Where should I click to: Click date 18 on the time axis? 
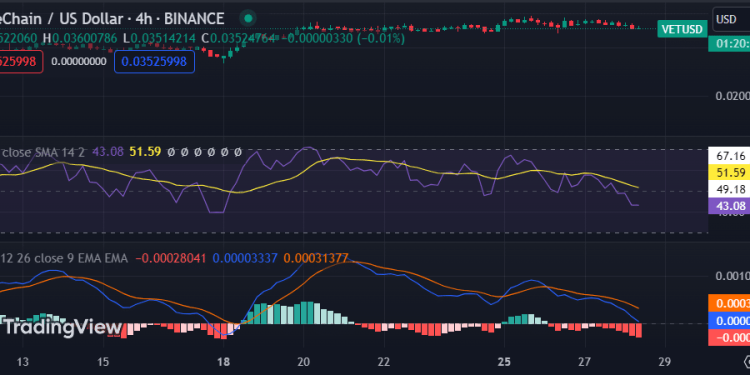[x=223, y=361]
